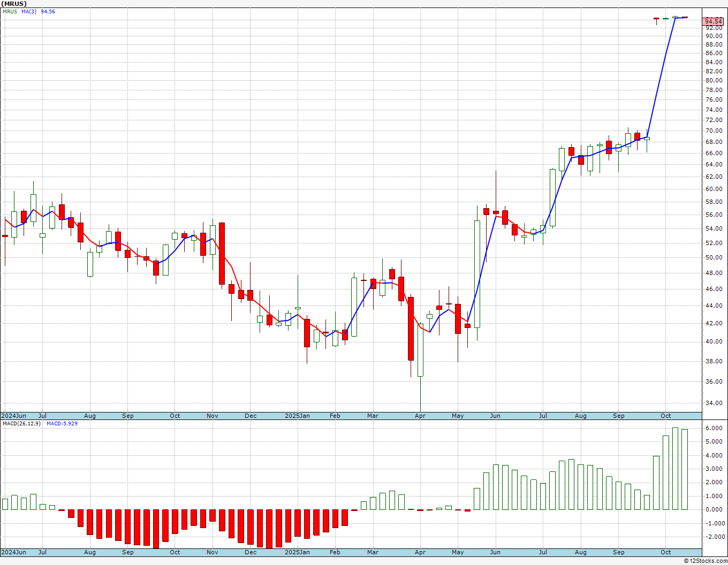Click the (MRUS) chart title
Screen dimensions: 728x565
click(14, 4)
